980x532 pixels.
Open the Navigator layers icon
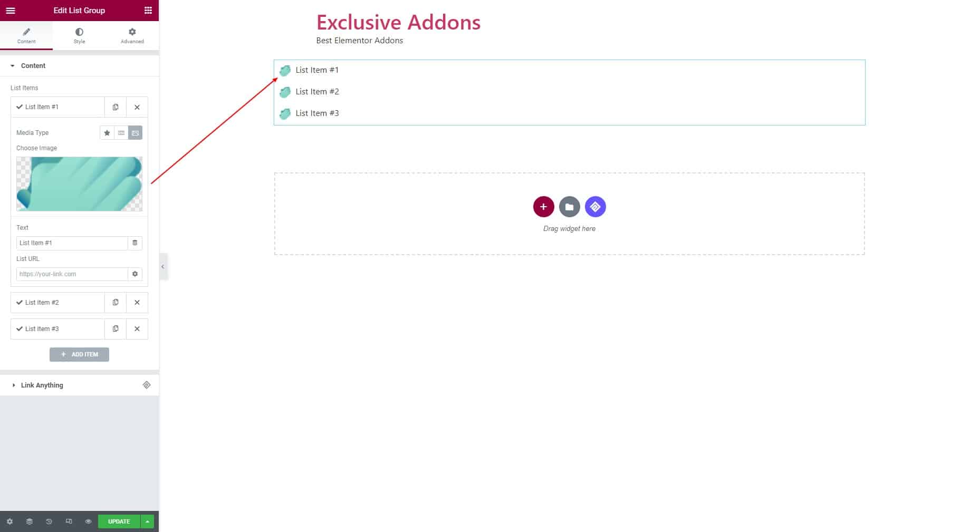point(30,521)
